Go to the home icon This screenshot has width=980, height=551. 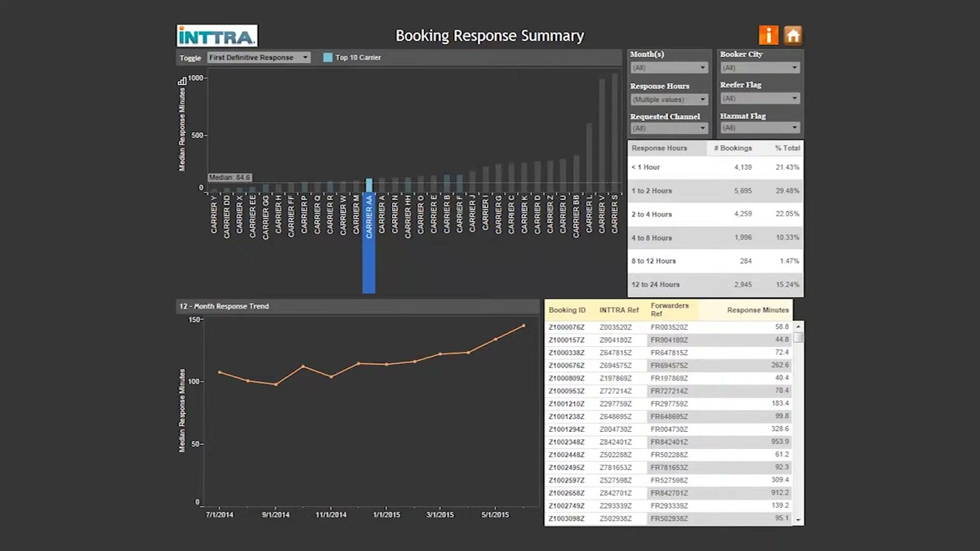click(x=793, y=35)
